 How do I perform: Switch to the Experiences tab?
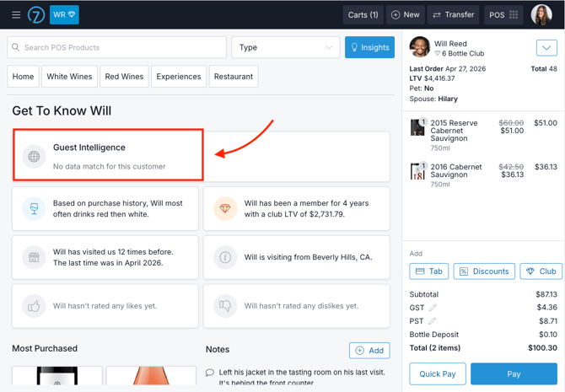pos(179,77)
